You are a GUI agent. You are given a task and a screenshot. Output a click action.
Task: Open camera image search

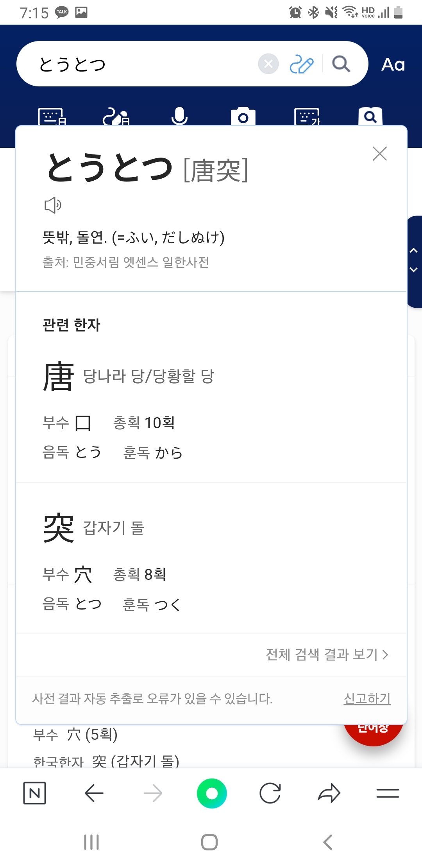tap(243, 117)
